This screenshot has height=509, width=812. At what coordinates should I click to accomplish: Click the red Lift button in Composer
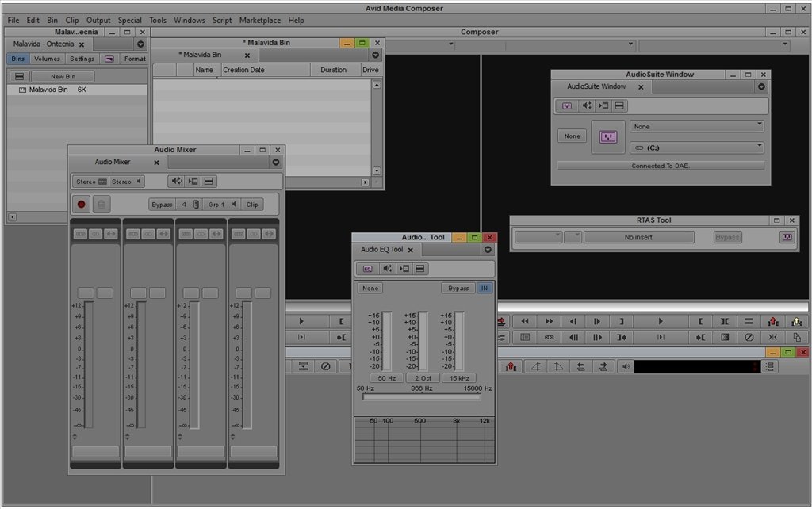772,322
